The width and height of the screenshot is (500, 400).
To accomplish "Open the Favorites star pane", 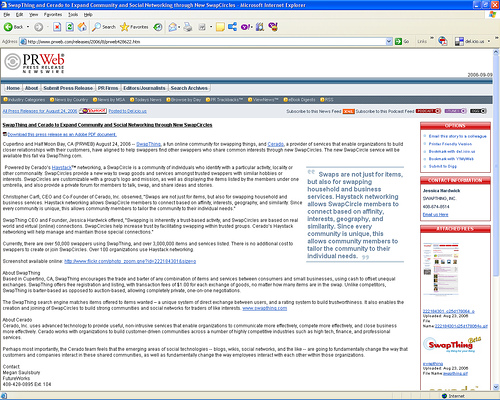I will (134, 27).
